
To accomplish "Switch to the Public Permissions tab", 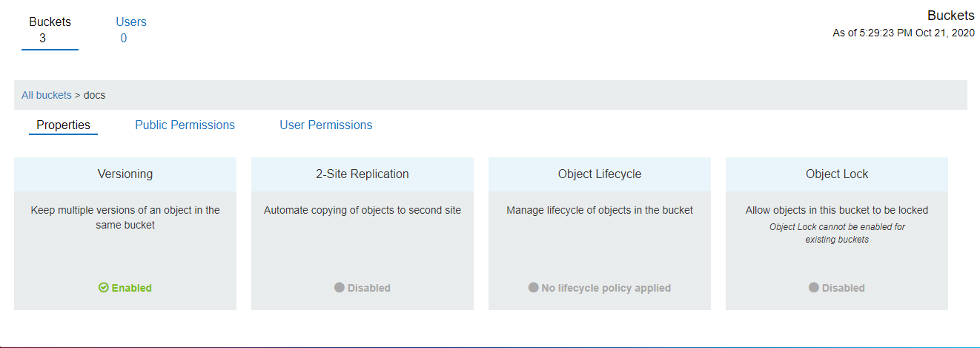I will pyautogui.click(x=185, y=125).
